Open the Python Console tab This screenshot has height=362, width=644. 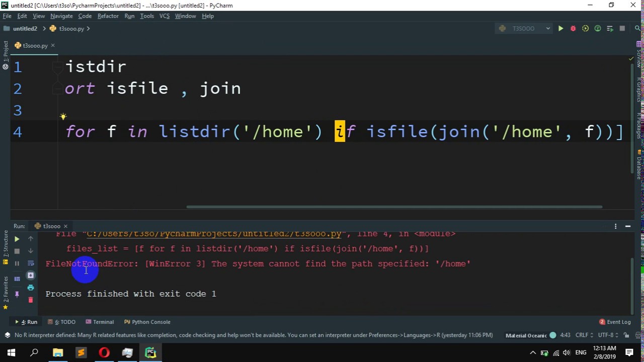pyautogui.click(x=147, y=322)
